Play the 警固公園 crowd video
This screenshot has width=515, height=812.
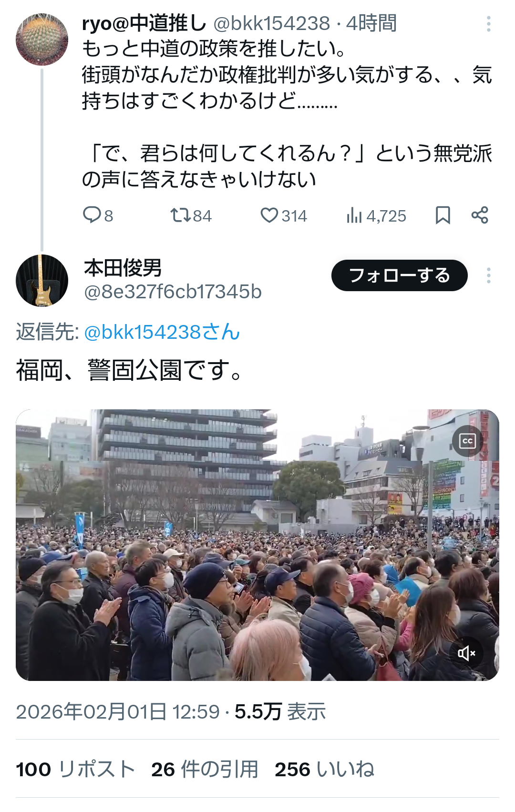257,545
